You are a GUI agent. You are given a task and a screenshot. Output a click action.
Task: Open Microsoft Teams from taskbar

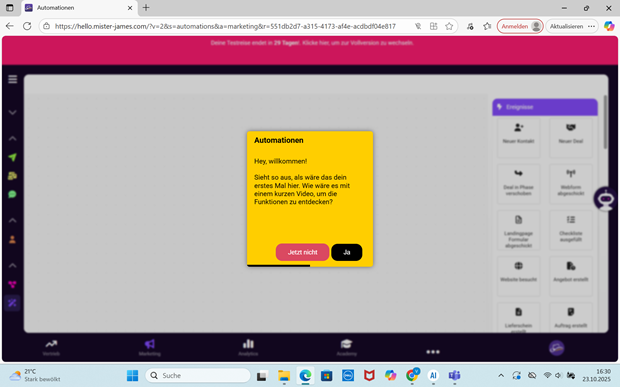454,376
